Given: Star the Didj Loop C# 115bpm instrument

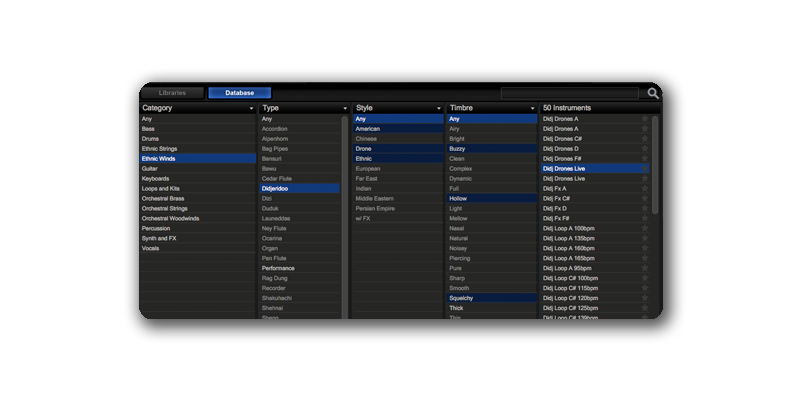Looking at the screenshot, I should pos(645,288).
